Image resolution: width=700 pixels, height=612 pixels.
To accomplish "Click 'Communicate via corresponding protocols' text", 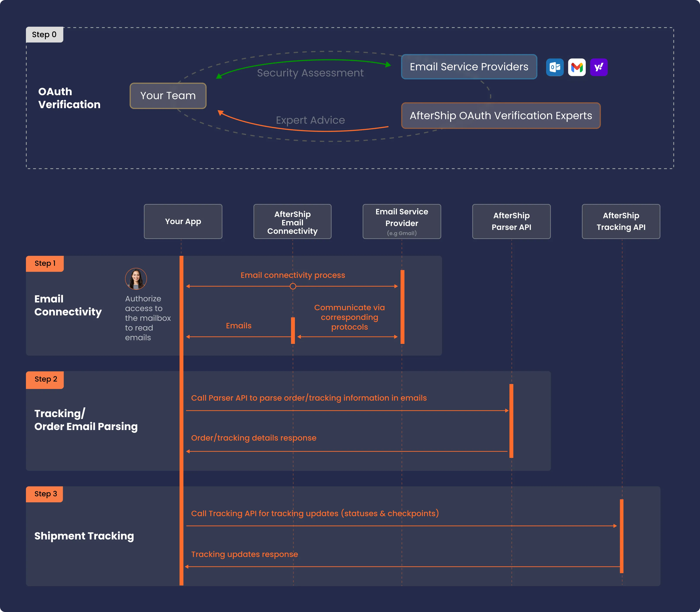I will click(x=349, y=317).
